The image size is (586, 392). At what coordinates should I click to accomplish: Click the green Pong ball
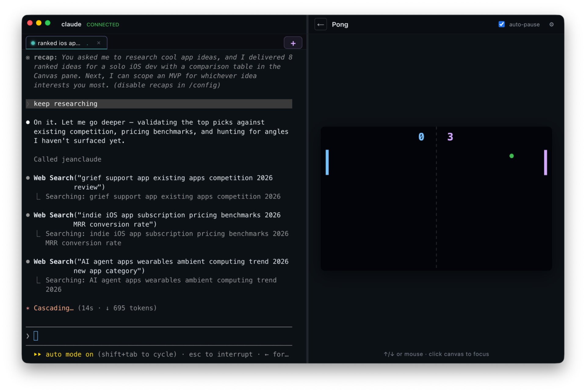point(512,156)
